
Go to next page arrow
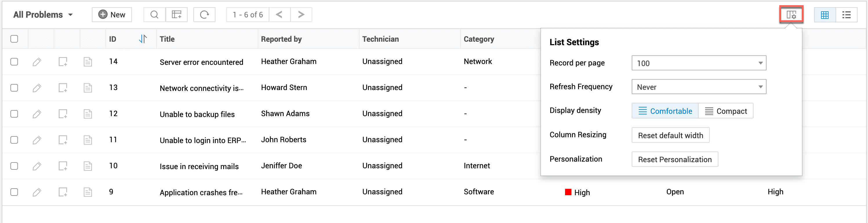pos(301,14)
